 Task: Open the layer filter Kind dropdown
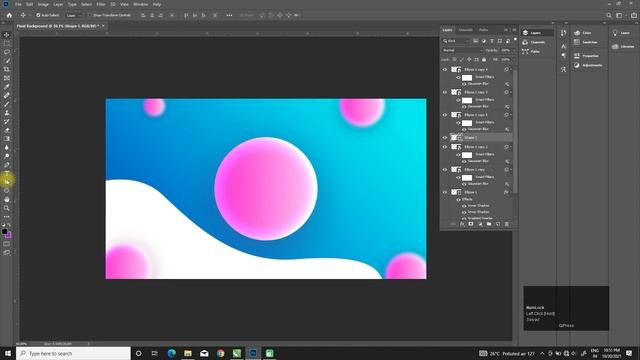tap(456, 41)
